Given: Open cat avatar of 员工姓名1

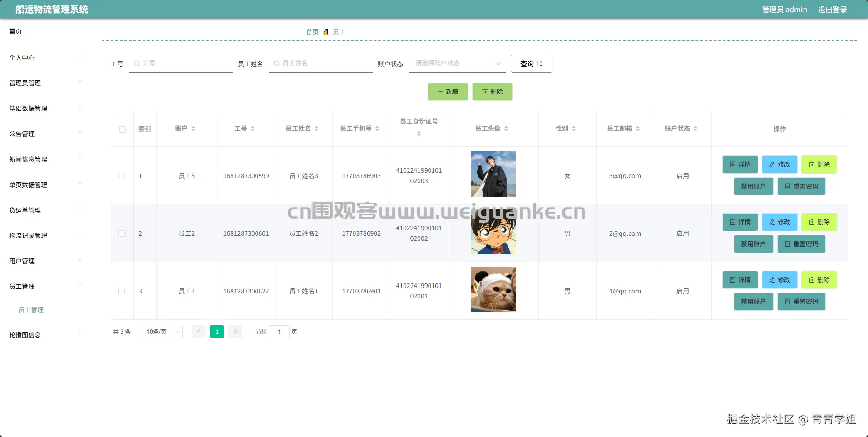Looking at the screenshot, I should [493, 289].
